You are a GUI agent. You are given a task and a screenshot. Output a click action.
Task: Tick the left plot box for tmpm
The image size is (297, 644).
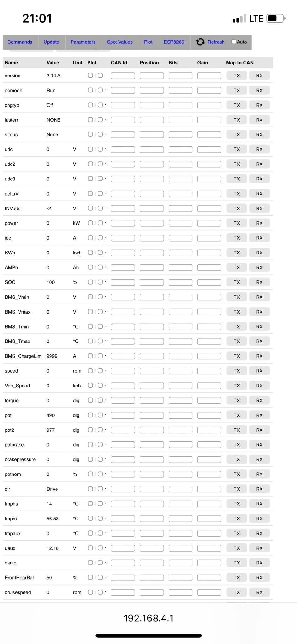click(x=90, y=518)
